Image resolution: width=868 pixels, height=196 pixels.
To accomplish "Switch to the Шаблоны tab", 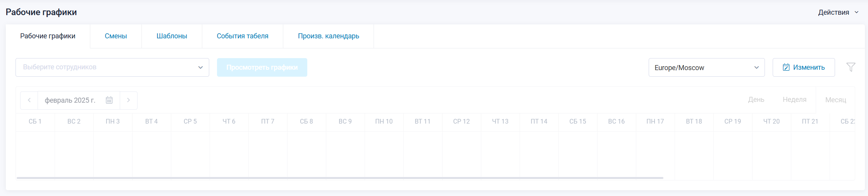I will [x=172, y=36].
